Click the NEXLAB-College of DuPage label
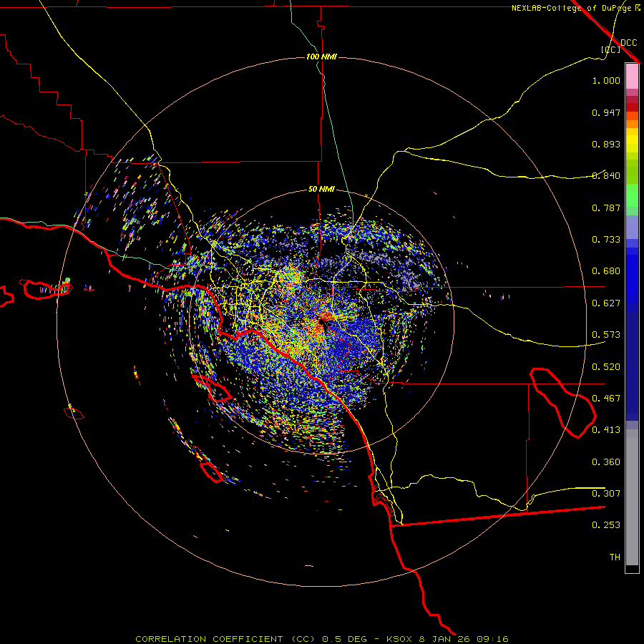Viewport: 644px width, 644px height. click(x=571, y=8)
